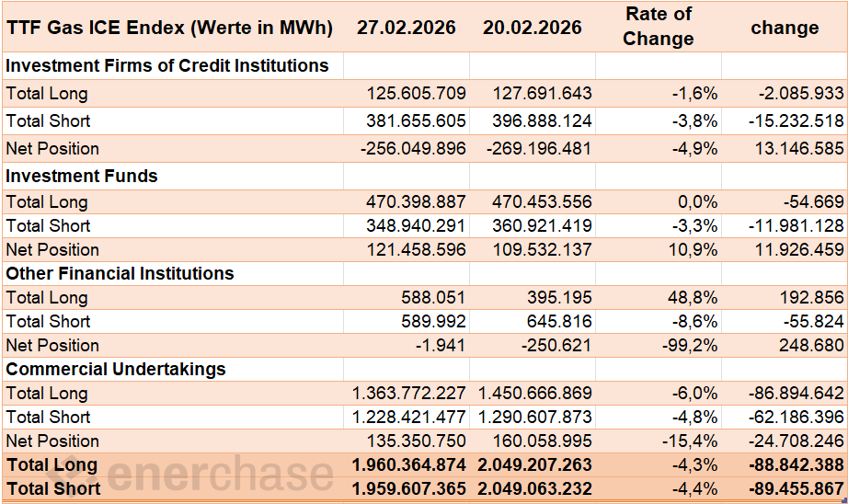Screen dimensions: 848x504
Task: Select the value 1.450.666.869
Action: pos(535,393)
